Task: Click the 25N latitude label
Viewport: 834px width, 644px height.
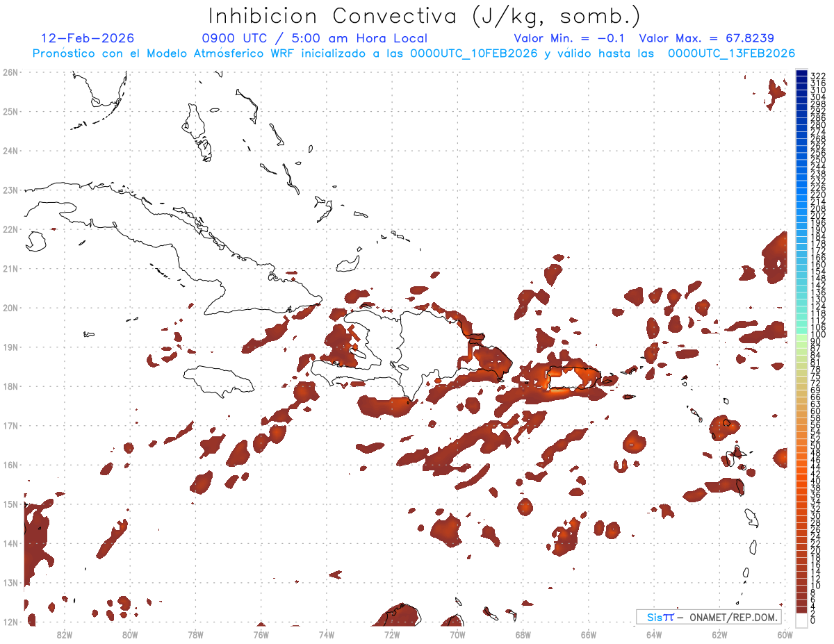Action: click(x=10, y=111)
